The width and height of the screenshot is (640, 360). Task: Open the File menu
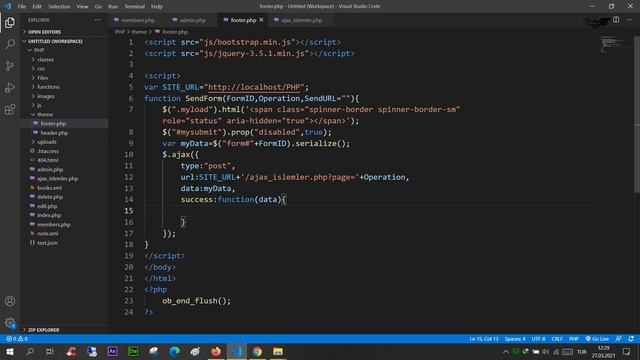click(22, 7)
